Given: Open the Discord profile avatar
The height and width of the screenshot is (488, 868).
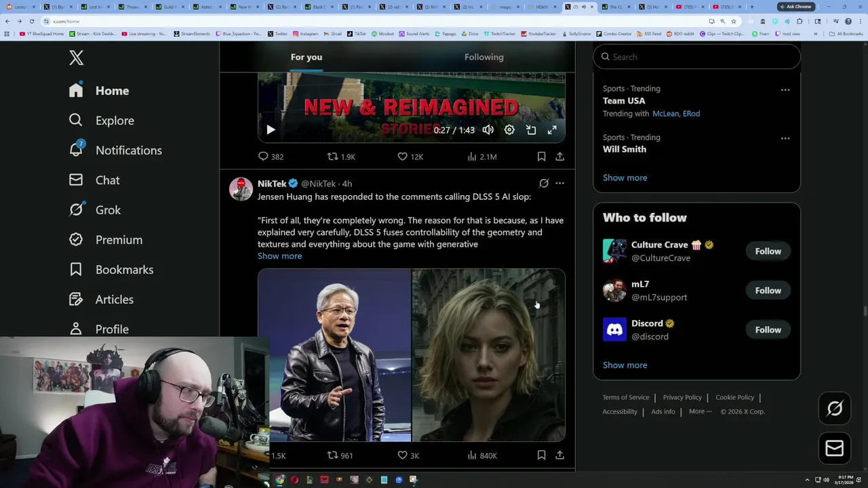Looking at the screenshot, I should 614,330.
